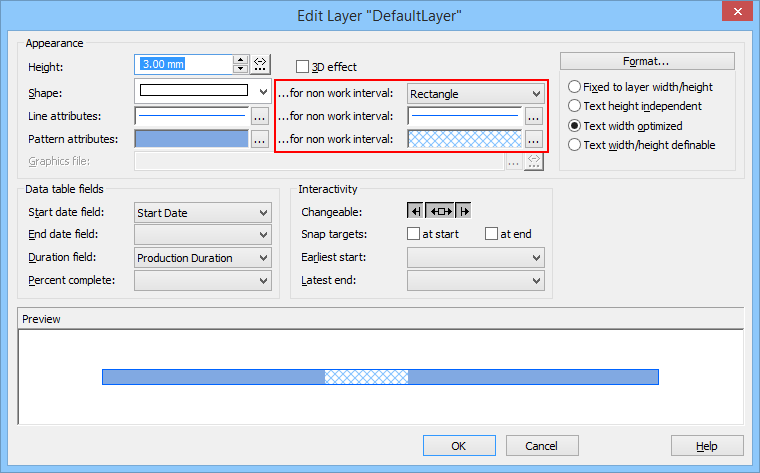Open Latest end dropdown
The width and height of the screenshot is (760, 473).
click(x=476, y=280)
